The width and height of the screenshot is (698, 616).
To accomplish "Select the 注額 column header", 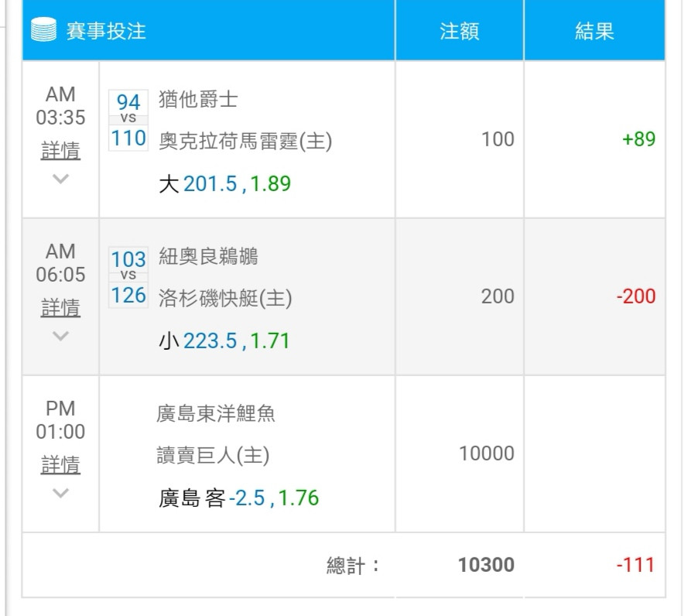I will 460,31.
